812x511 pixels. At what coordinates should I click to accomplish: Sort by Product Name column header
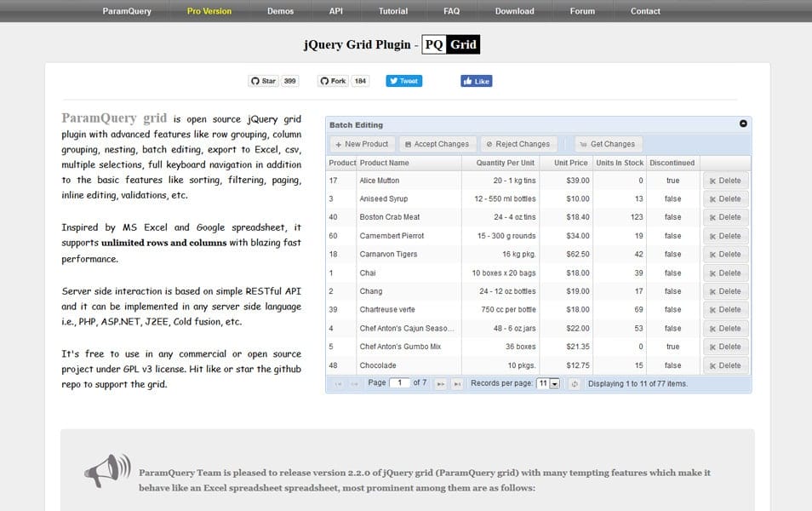[409, 163]
